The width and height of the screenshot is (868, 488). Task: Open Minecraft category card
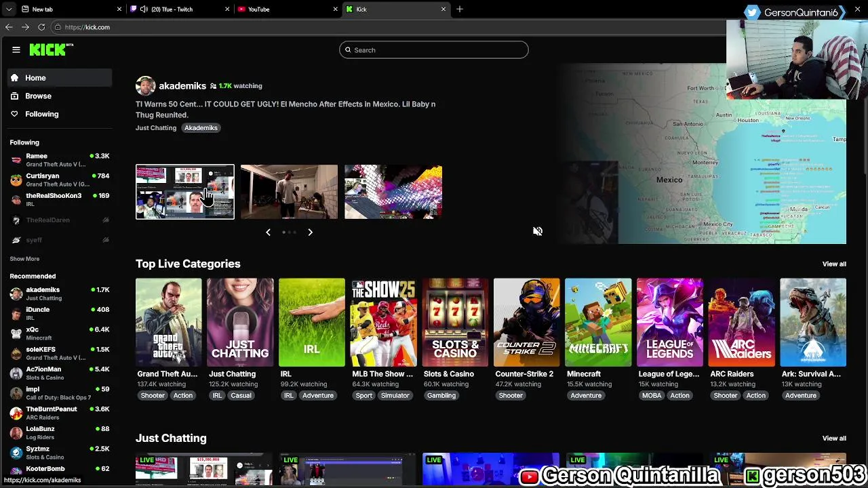(598, 323)
